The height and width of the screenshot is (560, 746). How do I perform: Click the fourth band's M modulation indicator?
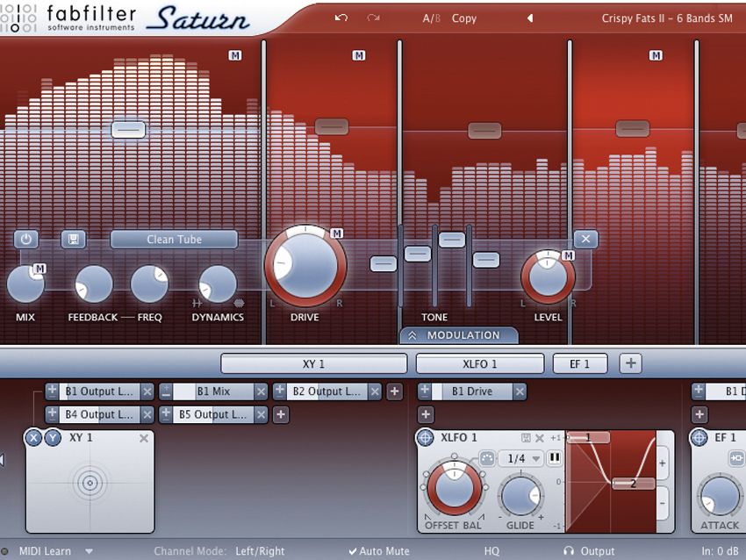(656, 55)
